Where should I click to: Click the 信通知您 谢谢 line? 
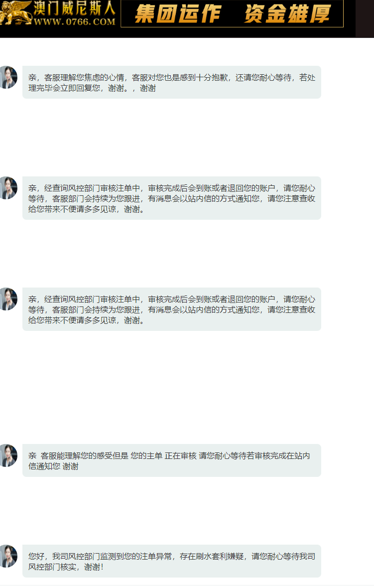pos(53,466)
